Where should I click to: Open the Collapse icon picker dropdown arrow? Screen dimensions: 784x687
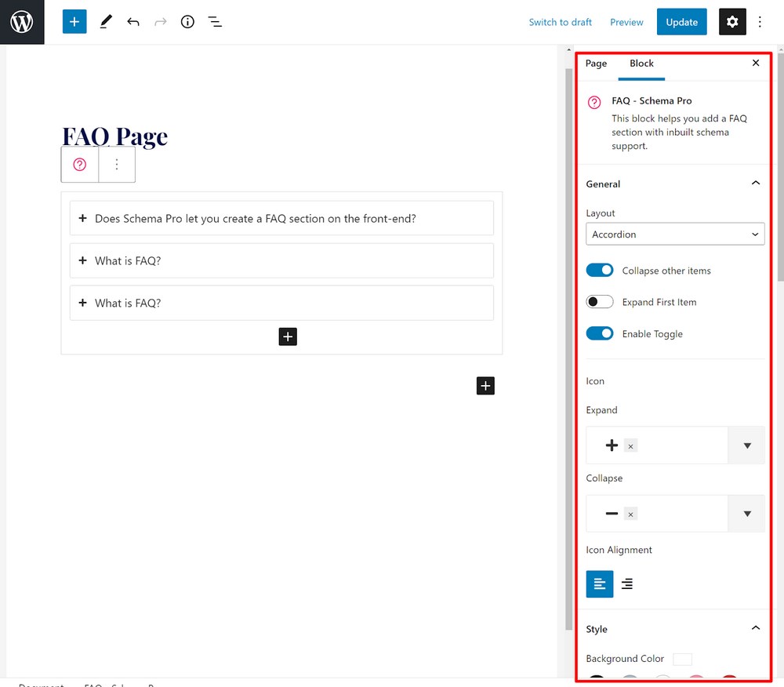pyautogui.click(x=747, y=514)
